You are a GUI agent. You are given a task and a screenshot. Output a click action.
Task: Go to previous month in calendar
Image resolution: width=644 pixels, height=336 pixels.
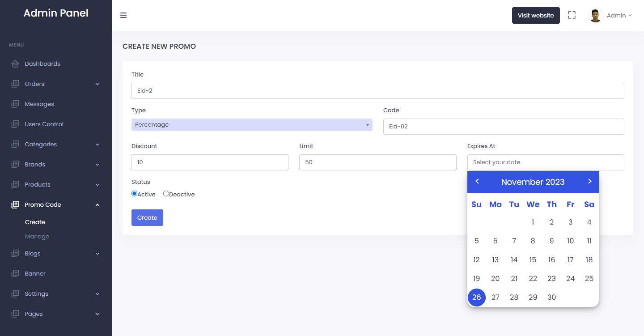click(x=477, y=181)
